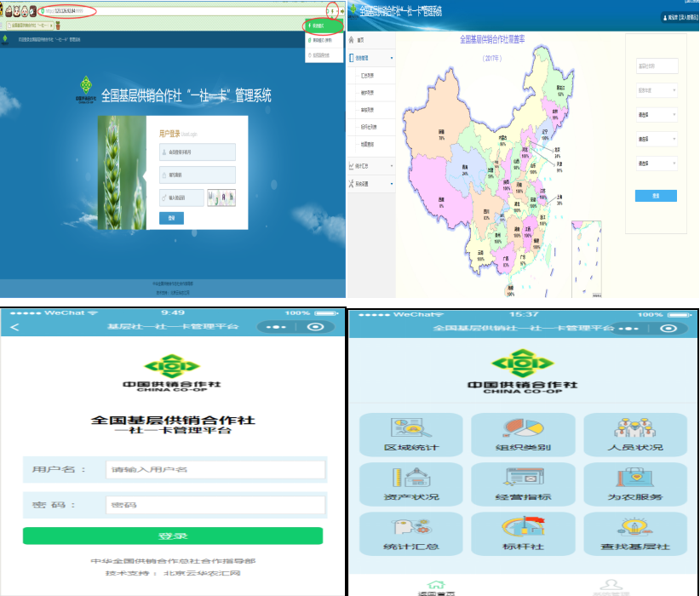Click the name text box above 报表年度
The image size is (700, 596).
pos(657,66)
